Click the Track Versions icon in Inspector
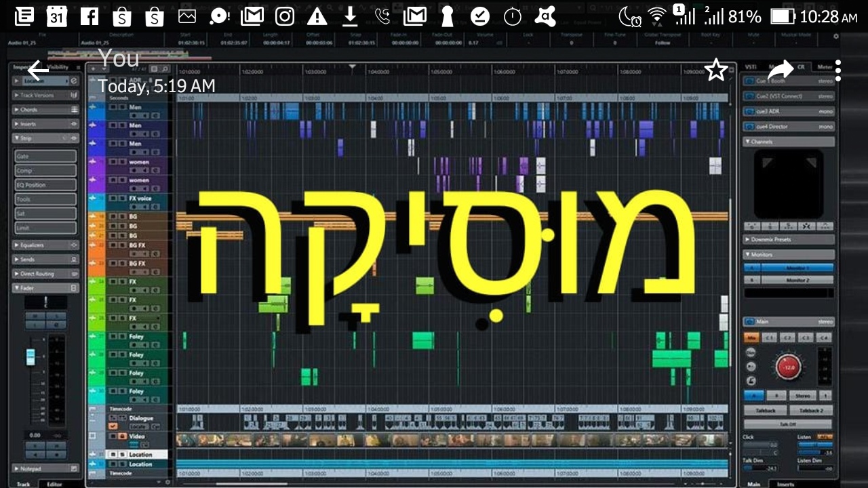This screenshot has height=488, width=868. pyautogui.click(x=75, y=96)
